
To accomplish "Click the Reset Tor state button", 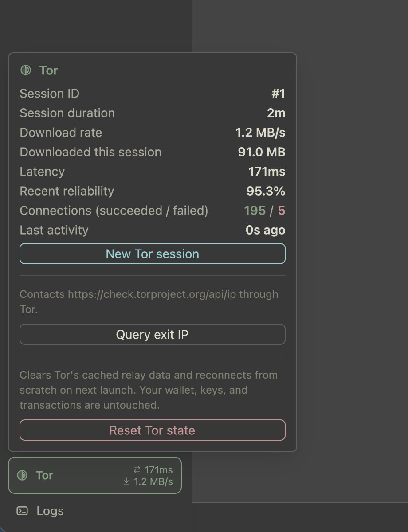I will point(153,430).
